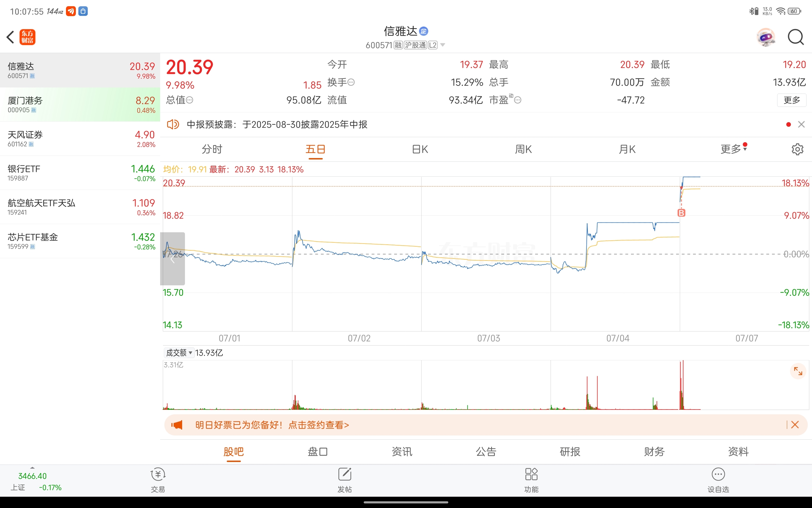Switch to 分时 chart tab
The height and width of the screenshot is (508, 812).
click(x=212, y=149)
